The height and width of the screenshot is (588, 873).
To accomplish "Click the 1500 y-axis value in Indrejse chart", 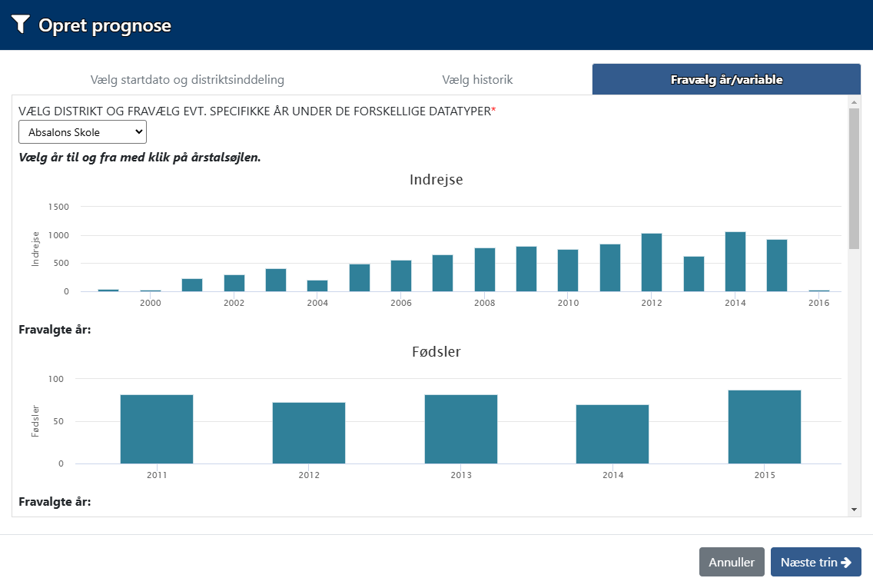I will click(58, 207).
